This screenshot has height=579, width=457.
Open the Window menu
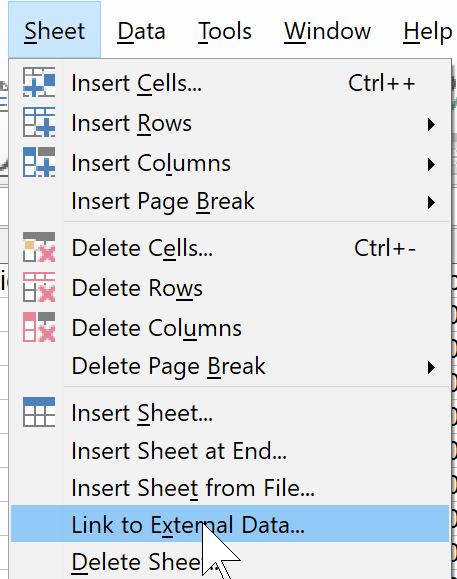(x=327, y=31)
